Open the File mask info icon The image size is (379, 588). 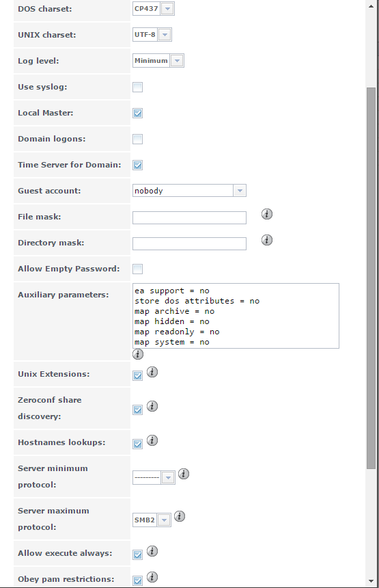266,214
